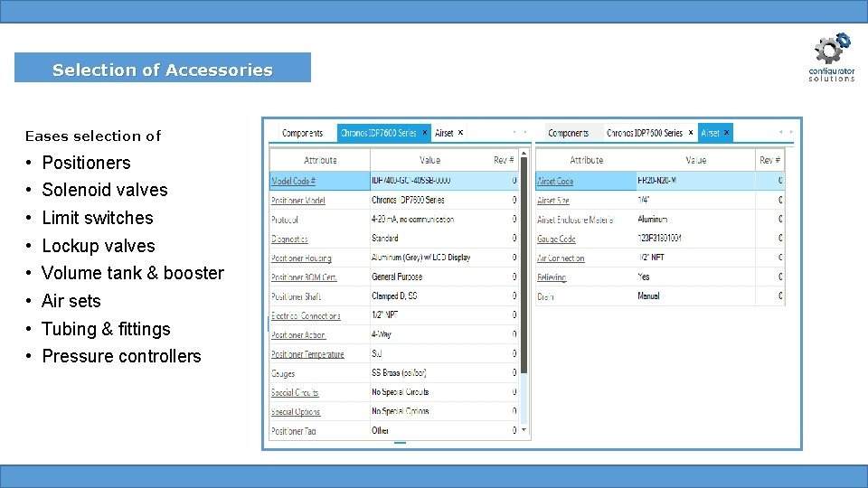868x488 pixels.
Task: Select '4-20 mA, no communication' value cell
Action: [413, 219]
